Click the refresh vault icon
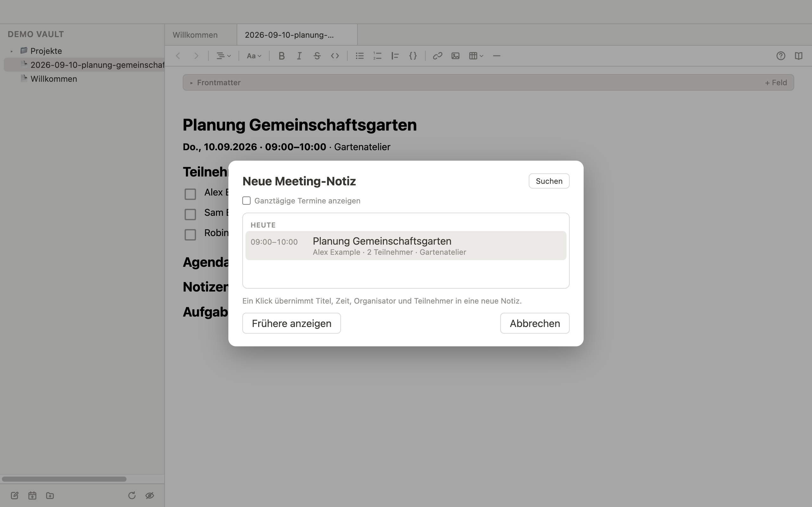Screen dimensions: 812x507 132,495
